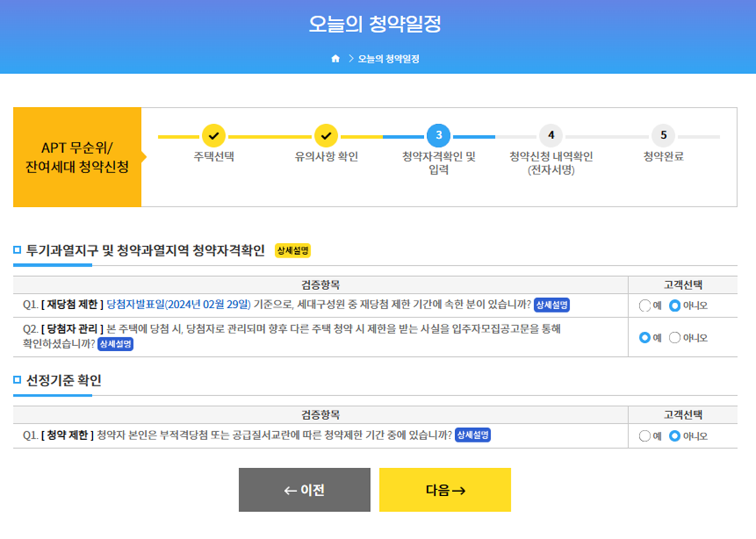This screenshot has width=756, height=539.
Task: Open the yellow 상세설명 badge beside section title
Action: [292, 251]
